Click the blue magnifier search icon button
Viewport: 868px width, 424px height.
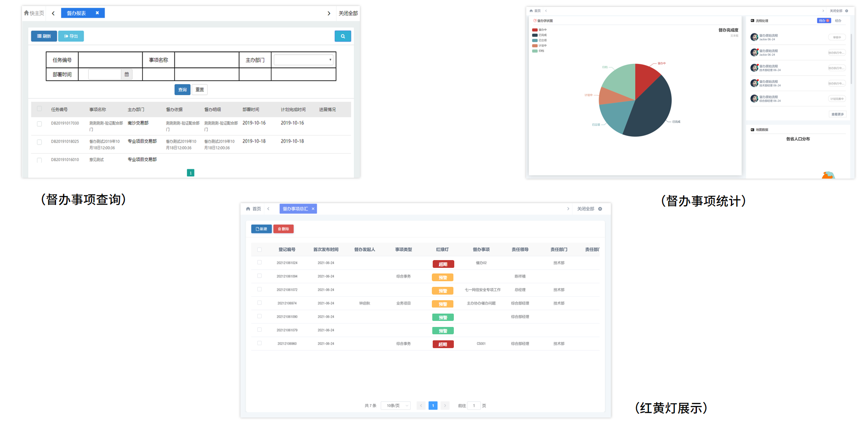343,36
